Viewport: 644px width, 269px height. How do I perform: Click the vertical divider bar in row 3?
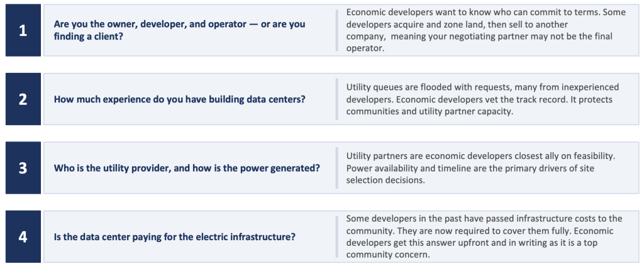point(337,168)
